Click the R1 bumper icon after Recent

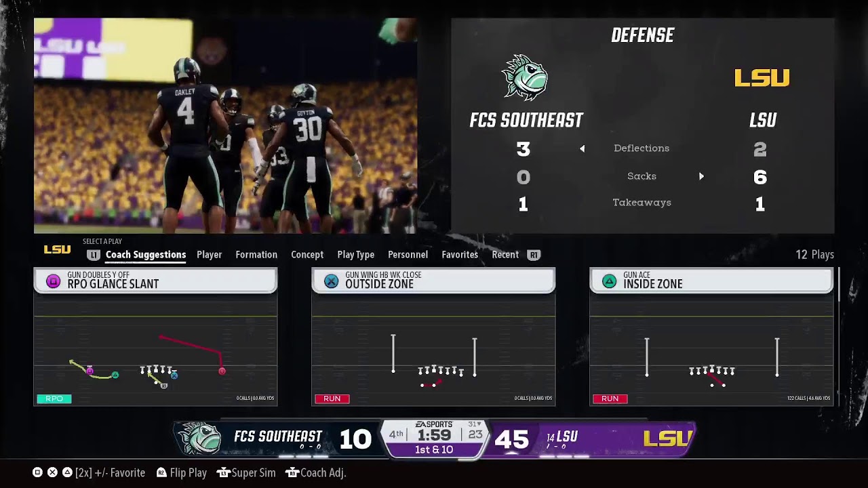[x=534, y=255]
